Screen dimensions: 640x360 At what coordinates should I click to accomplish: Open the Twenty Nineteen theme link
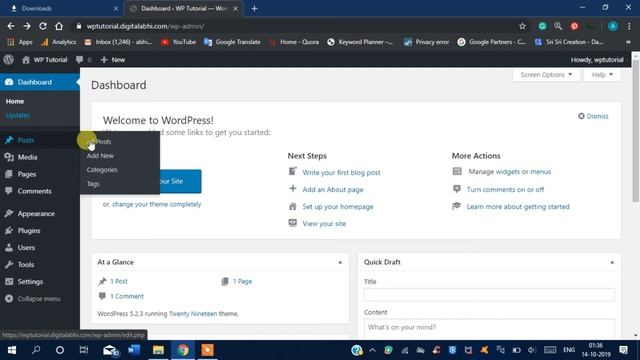(x=193, y=313)
